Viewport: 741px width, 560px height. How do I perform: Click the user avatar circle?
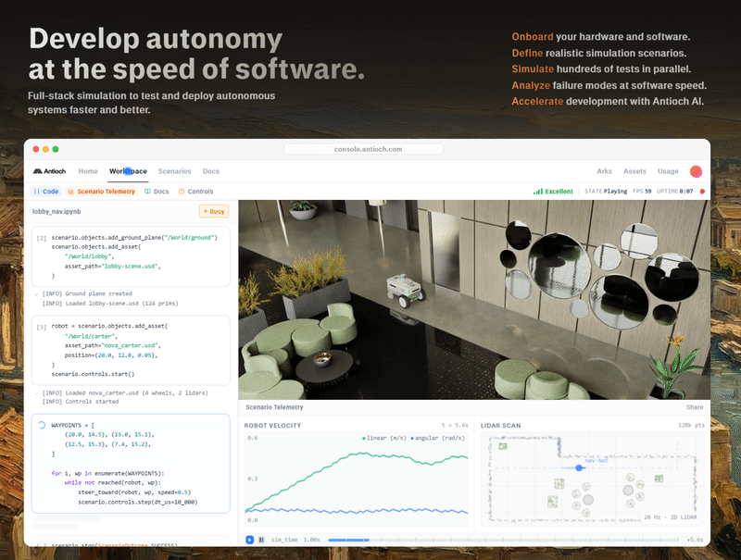coord(697,171)
